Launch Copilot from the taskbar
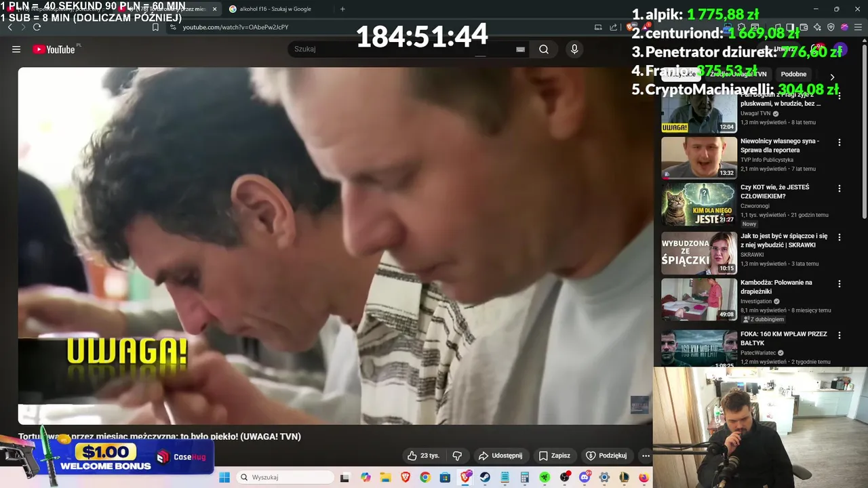 pos(366,477)
